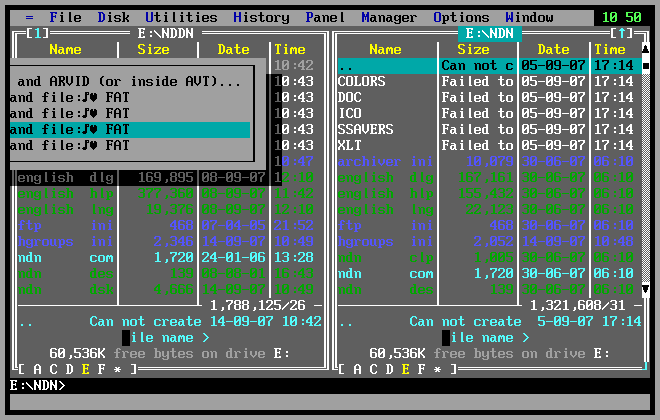The image size is (660, 420).
Task: Open the File menu
Action: (65, 17)
